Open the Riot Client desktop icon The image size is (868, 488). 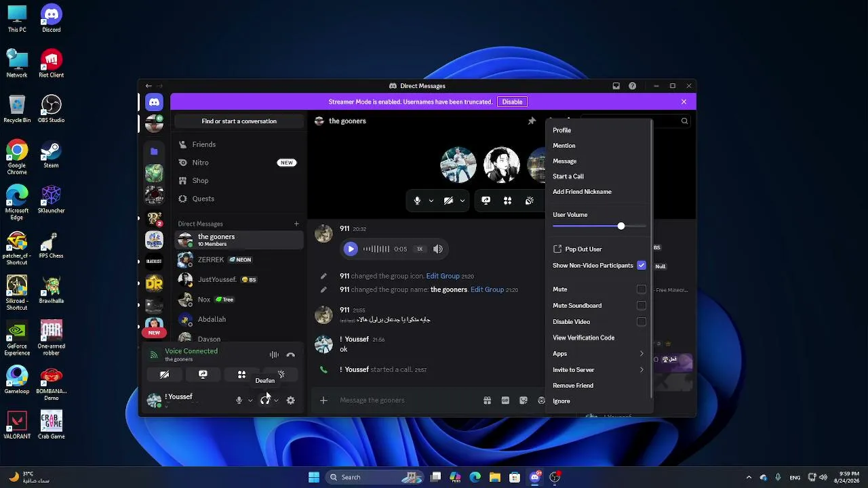51,64
